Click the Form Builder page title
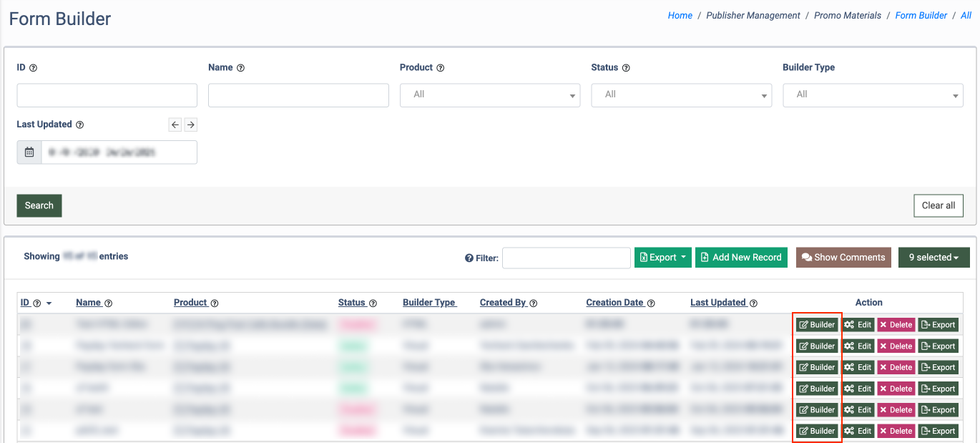Image resolution: width=980 pixels, height=443 pixels. (x=60, y=19)
